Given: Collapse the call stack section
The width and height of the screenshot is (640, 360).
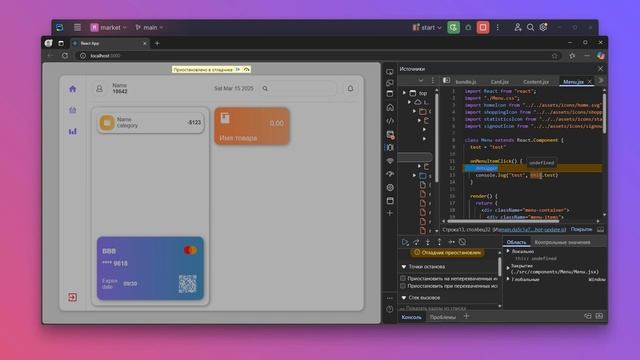Looking at the screenshot, I should coord(404,298).
